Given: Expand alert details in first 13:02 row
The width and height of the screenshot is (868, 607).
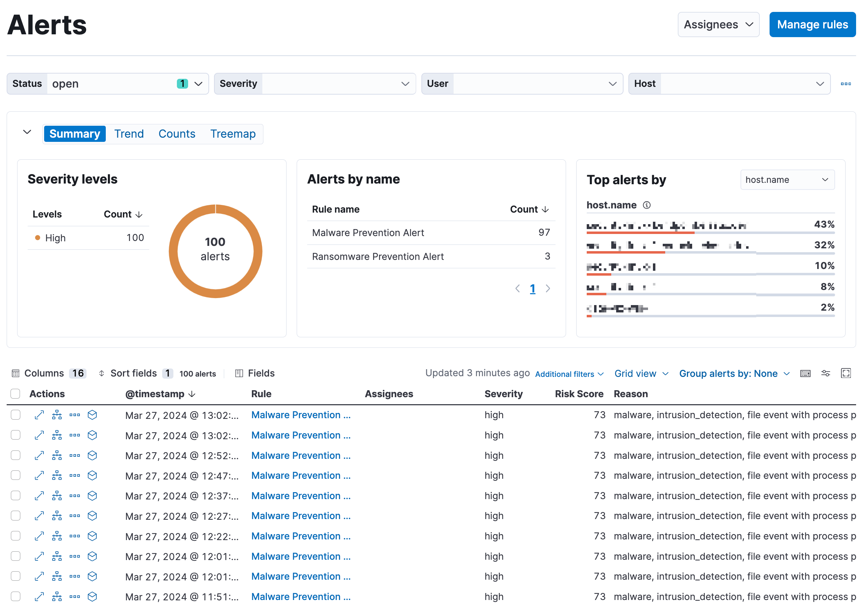Looking at the screenshot, I should pyautogui.click(x=39, y=415).
